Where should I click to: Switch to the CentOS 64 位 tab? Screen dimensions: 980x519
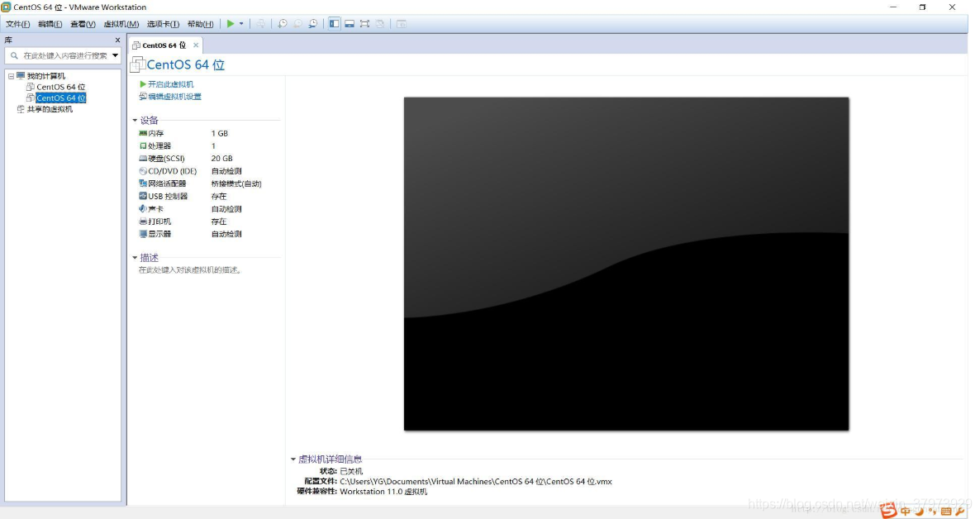[164, 45]
